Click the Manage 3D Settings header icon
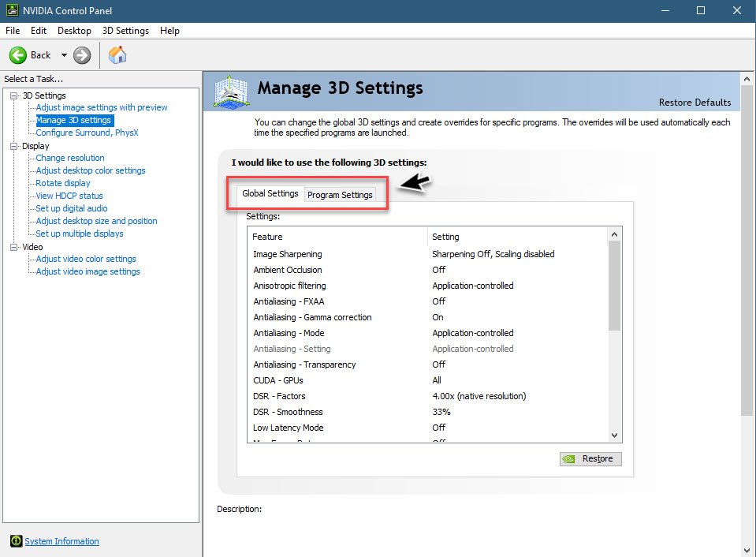The width and height of the screenshot is (756, 557). pos(229,92)
